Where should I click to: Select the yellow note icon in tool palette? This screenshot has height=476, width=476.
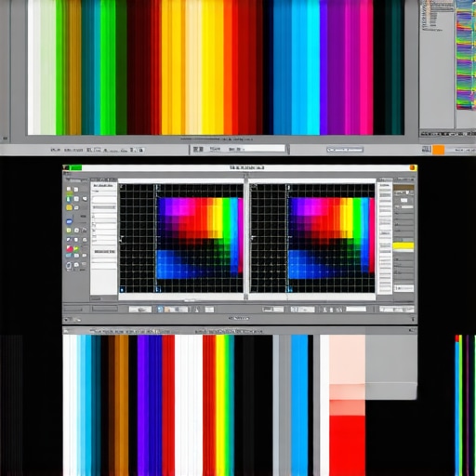pyautogui.click(x=69, y=207)
